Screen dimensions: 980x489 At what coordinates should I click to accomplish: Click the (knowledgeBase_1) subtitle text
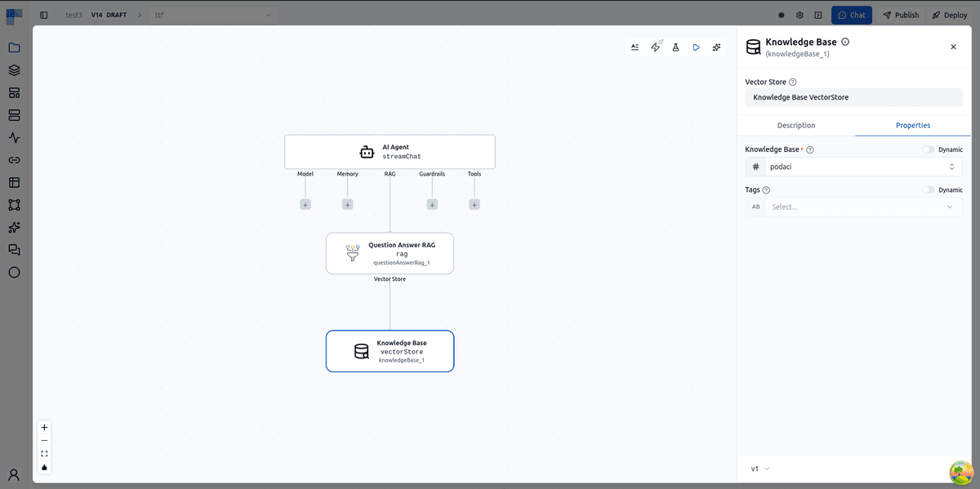point(797,54)
